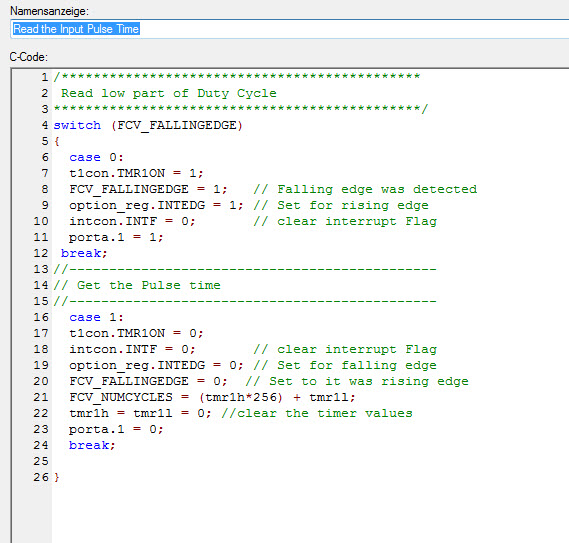Click the Read low part of Duty Cycle comment
The height and width of the screenshot is (543, 569).
coord(169,94)
